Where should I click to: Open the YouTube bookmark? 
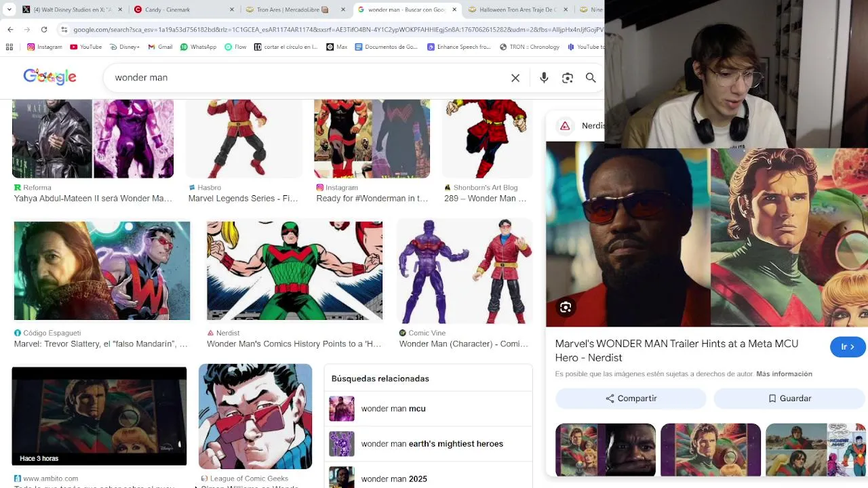coord(85,47)
